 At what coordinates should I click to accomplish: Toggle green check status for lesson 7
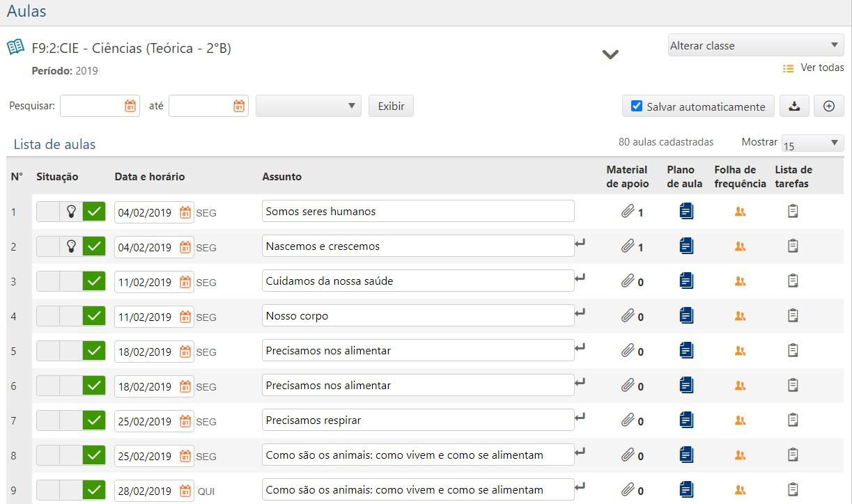coord(94,420)
